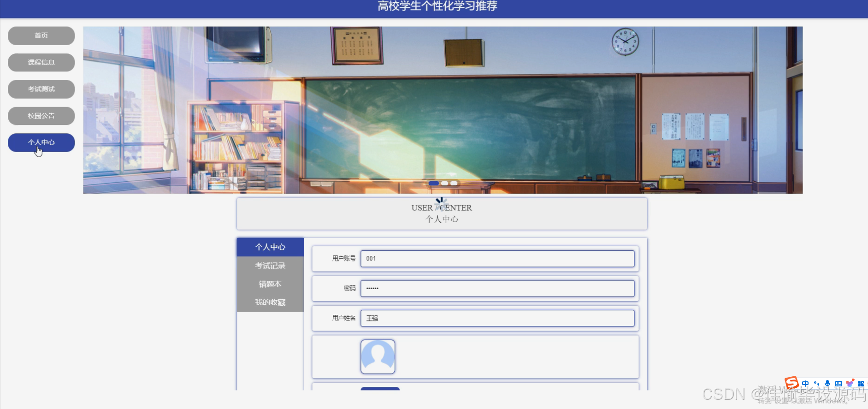
Task: Open the IME toolbox grid icon
Action: click(x=861, y=384)
